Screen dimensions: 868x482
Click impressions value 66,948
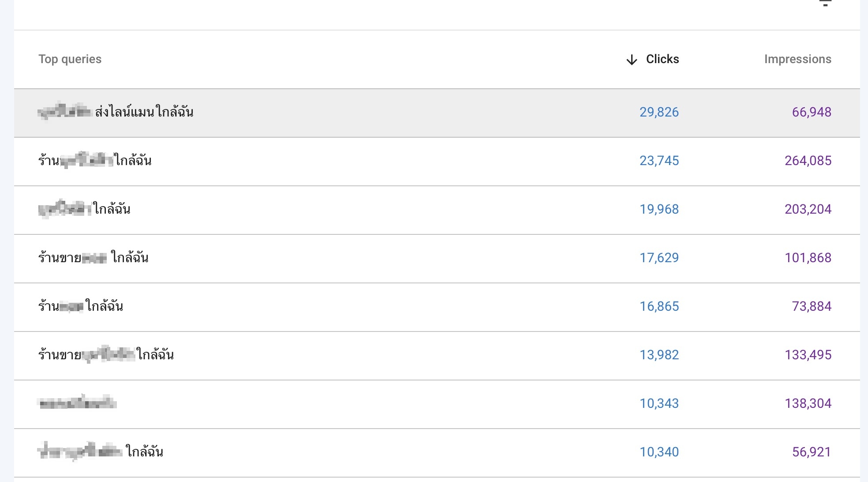point(812,112)
